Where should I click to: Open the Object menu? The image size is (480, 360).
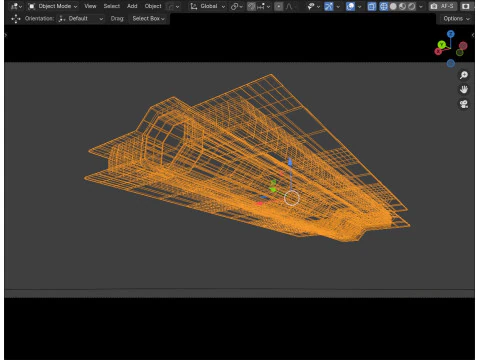153,6
